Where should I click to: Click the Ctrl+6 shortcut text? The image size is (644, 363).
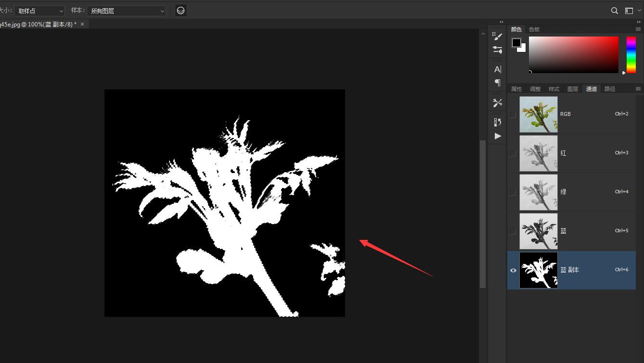point(621,270)
